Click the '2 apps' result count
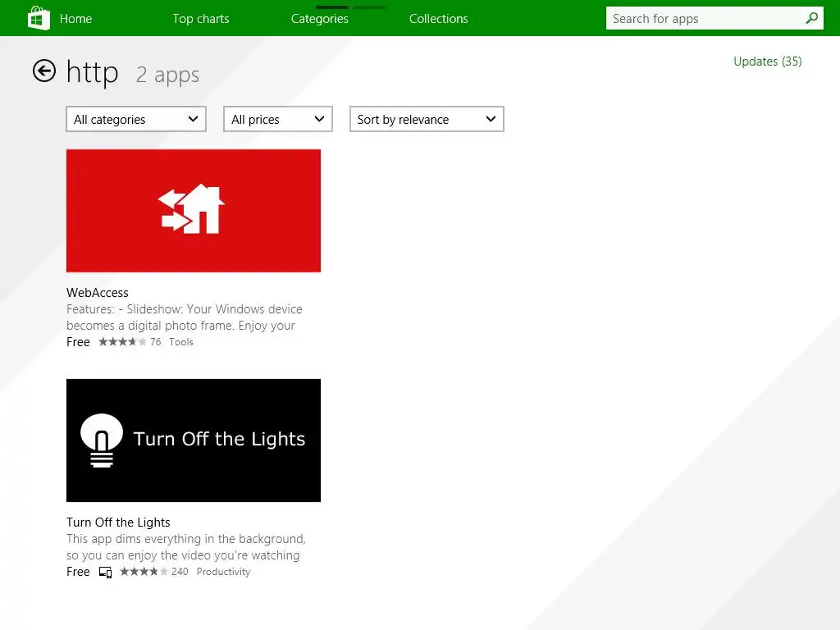 167,75
